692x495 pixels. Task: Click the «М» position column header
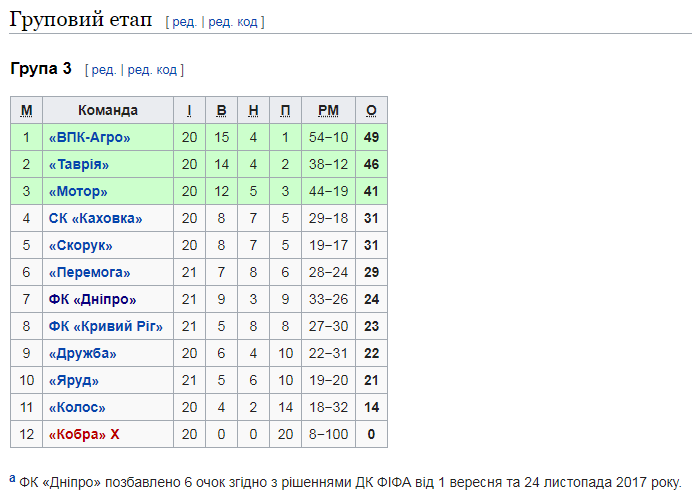point(26,110)
